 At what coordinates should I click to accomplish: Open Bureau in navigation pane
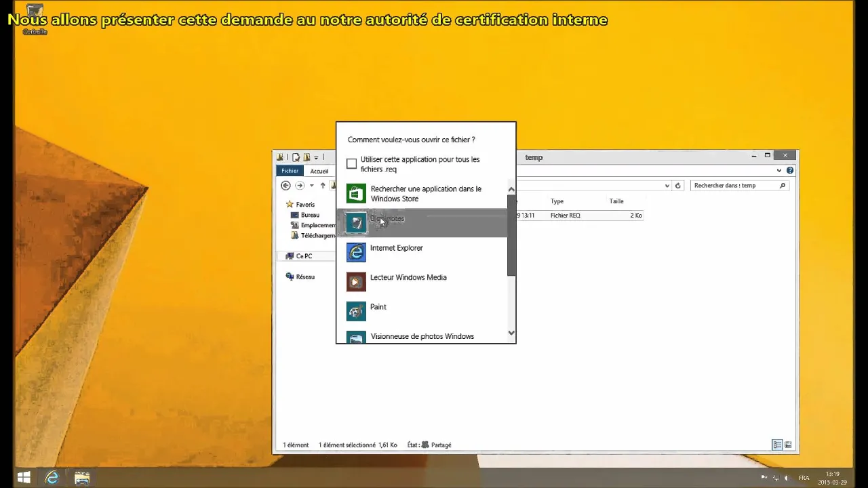point(305,215)
